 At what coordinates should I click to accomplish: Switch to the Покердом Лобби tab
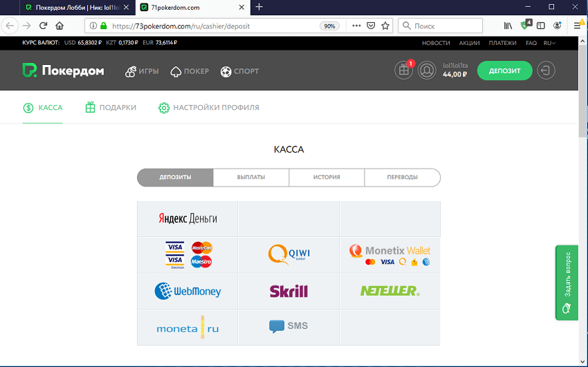tap(77, 8)
